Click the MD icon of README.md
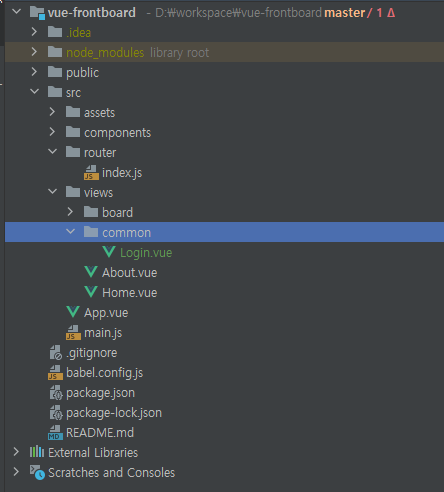The image size is (444, 492). (55, 433)
